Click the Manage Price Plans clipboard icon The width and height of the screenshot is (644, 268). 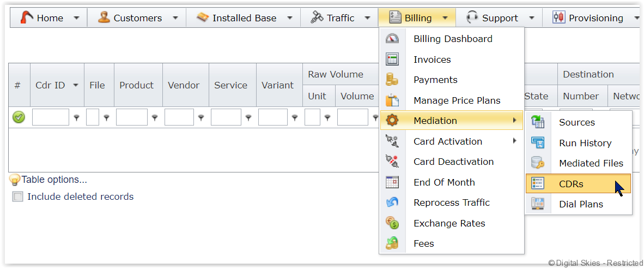coord(392,100)
